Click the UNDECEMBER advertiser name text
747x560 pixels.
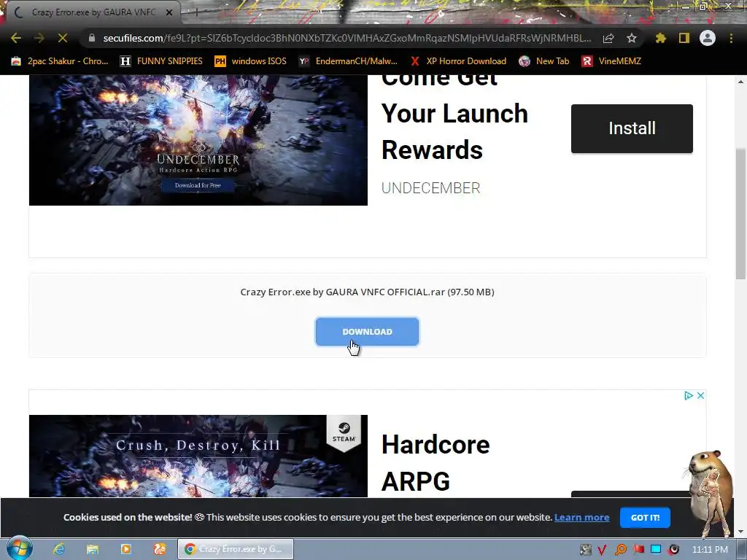click(430, 188)
